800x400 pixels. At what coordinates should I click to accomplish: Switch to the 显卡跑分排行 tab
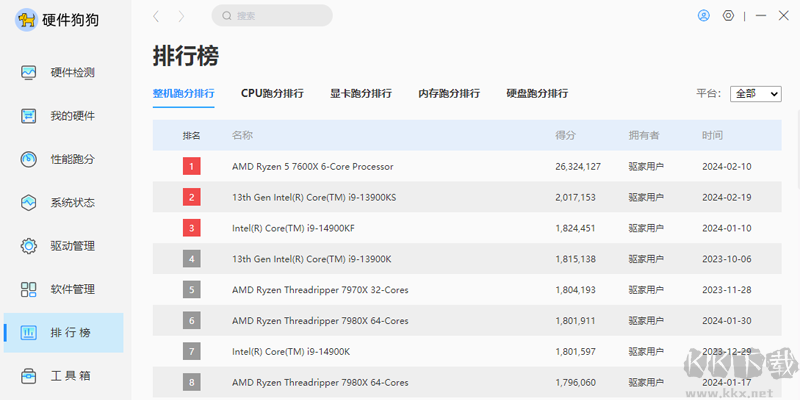click(361, 94)
